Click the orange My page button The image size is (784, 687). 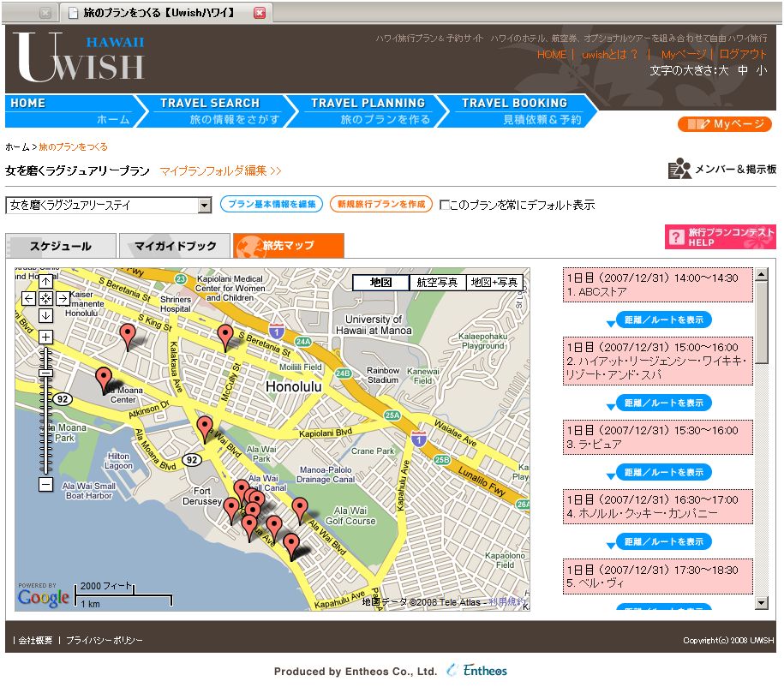coord(725,124)
